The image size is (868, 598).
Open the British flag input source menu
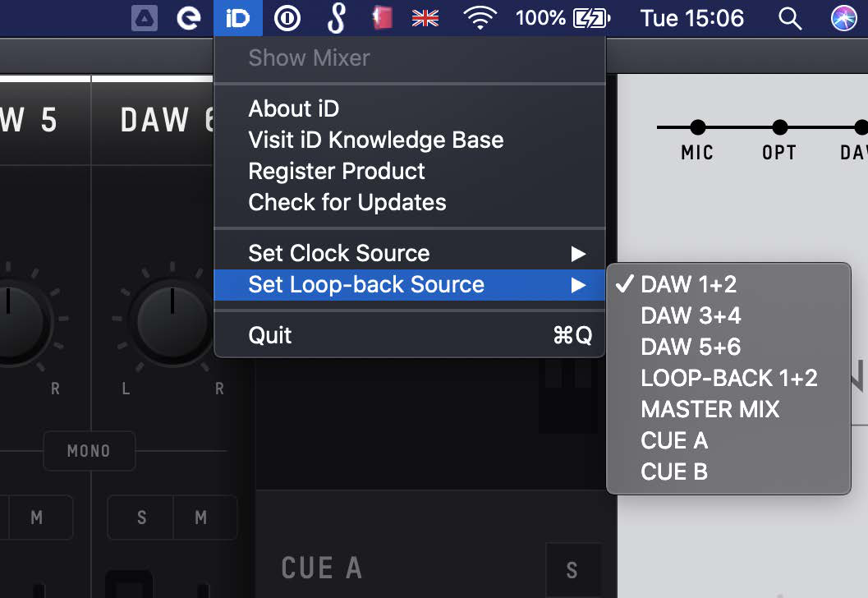point(425,18)
